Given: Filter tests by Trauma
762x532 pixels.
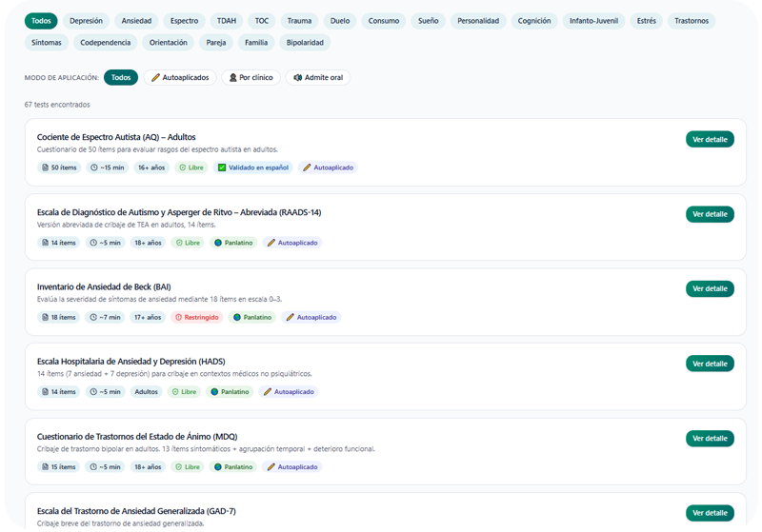Looking at the screenshot, I should 299,21.
